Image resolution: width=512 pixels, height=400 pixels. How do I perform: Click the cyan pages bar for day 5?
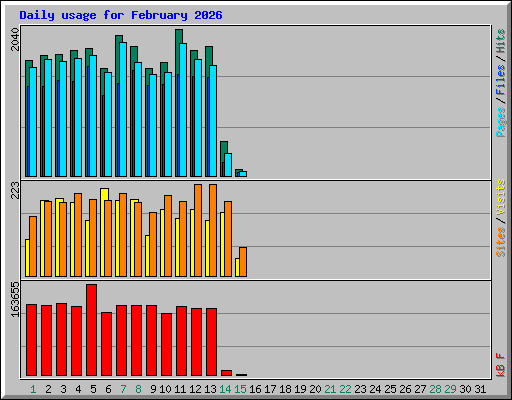coord(93,116)
